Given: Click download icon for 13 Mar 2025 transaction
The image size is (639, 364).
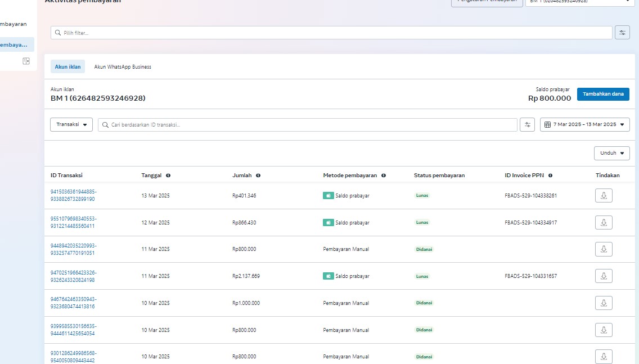Looking at the screenshot, I should coord(604,196).
